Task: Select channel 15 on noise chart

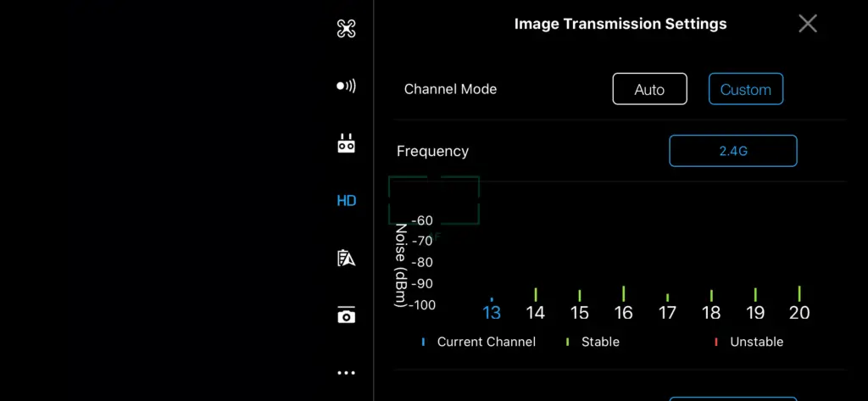Action: (580, 312)
